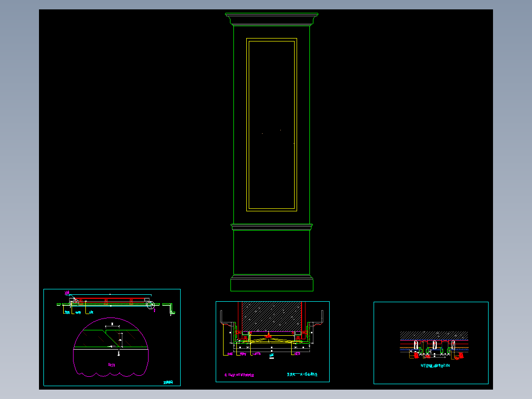532x399 pixels.
Task: Select the white detail callout circle in left drawing
Action: [151, 305]
